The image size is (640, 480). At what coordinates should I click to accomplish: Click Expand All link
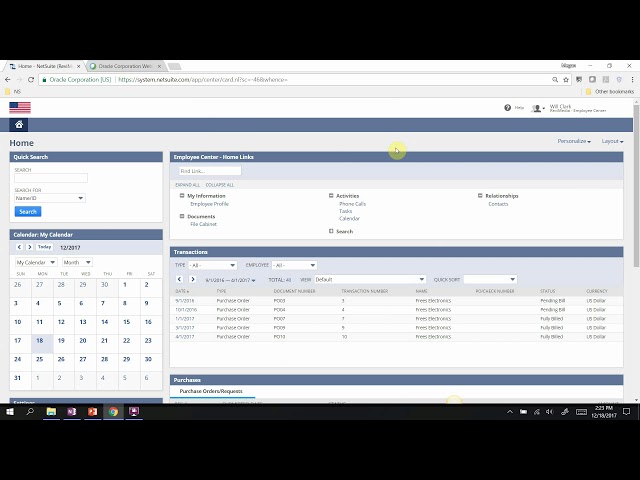coord(187,185)
